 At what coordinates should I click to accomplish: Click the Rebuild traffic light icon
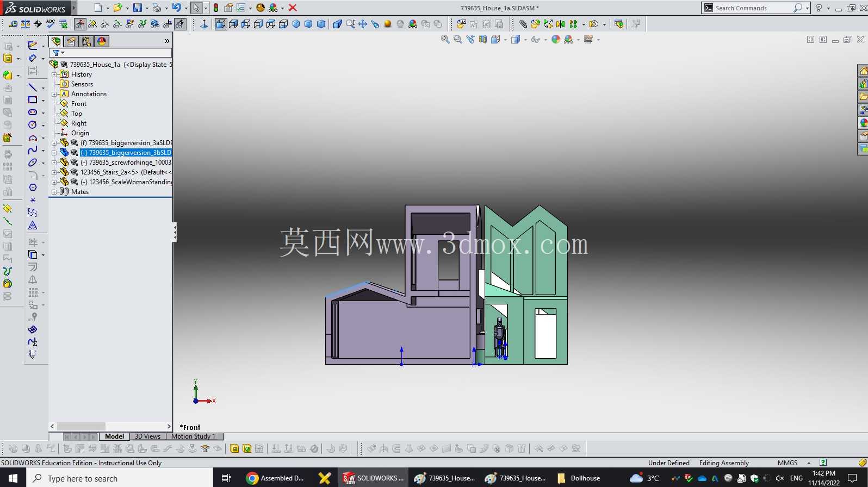216,8
